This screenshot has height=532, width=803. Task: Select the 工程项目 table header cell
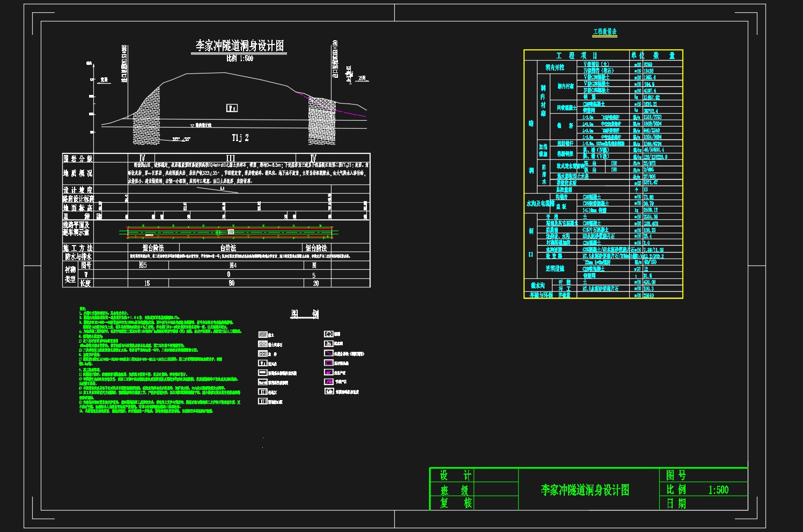(x=577, y=55)
